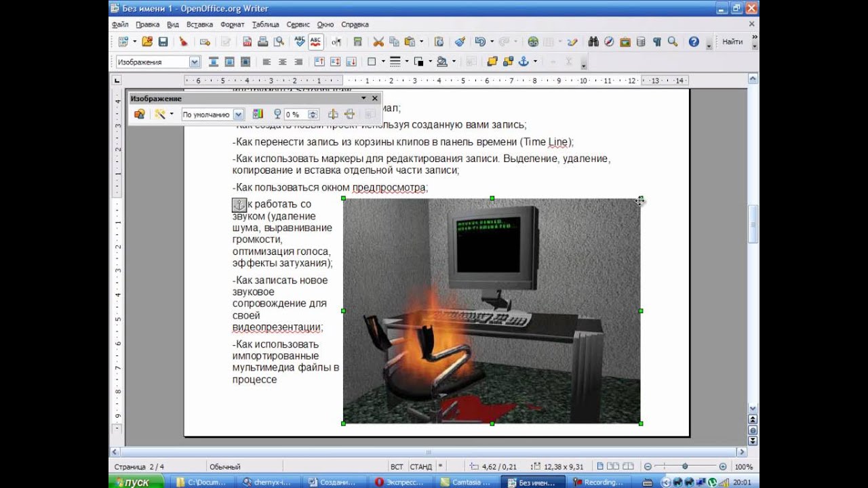868x488 pixels.
Task: Flip the image horizontally
Action: (333, 115)
